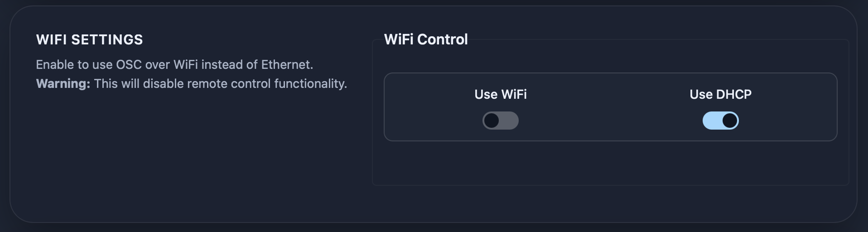This screenshot has height=232, width=868.
Task: Click the bold "Warning:" text
Action: point(63,84)
